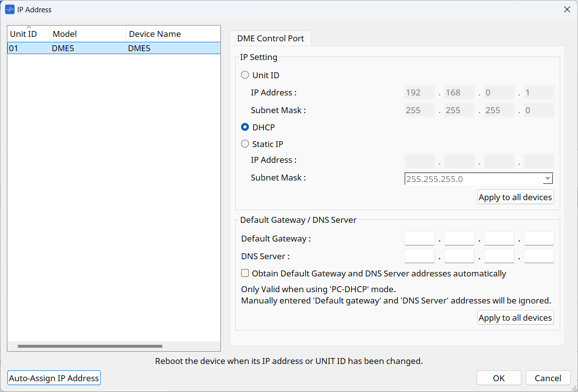Choose the Static IP radio option
The image size is (578, 392).
[x=245, y=144]
